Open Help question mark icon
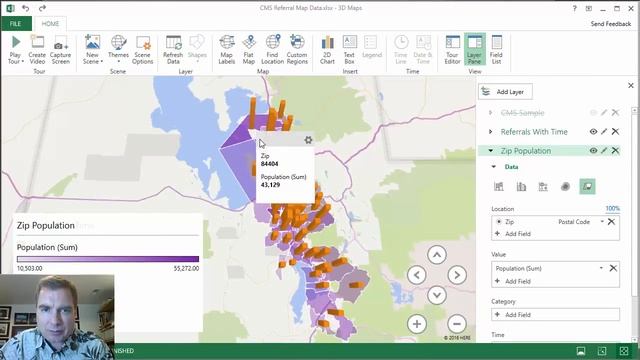 point(574,8)
